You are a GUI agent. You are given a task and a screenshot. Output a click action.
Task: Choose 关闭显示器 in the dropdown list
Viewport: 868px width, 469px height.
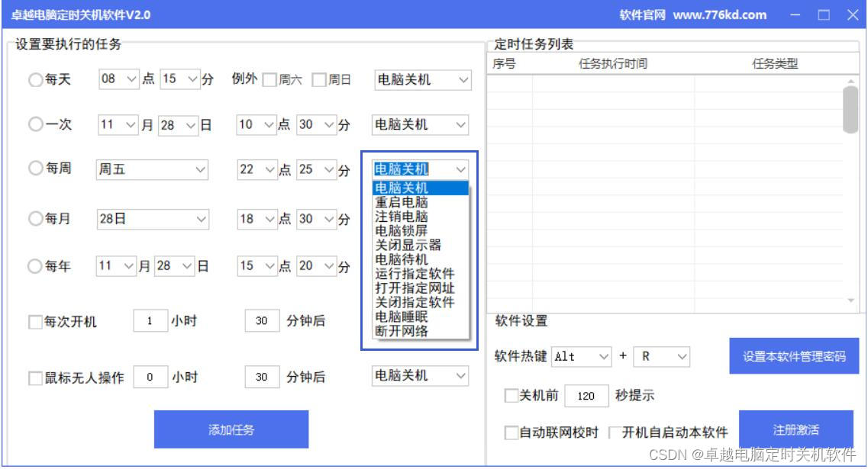point(421,246)
